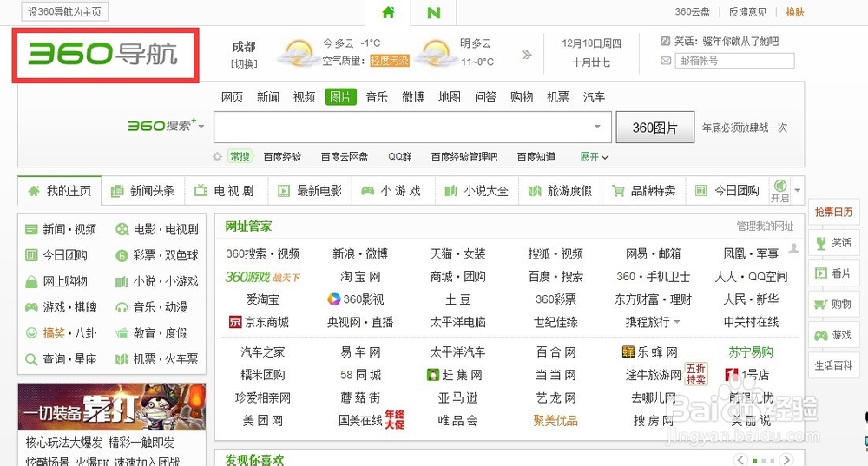
Task: Click the next arrow in 发现你喜欢
Action: (x=786, y=459)
